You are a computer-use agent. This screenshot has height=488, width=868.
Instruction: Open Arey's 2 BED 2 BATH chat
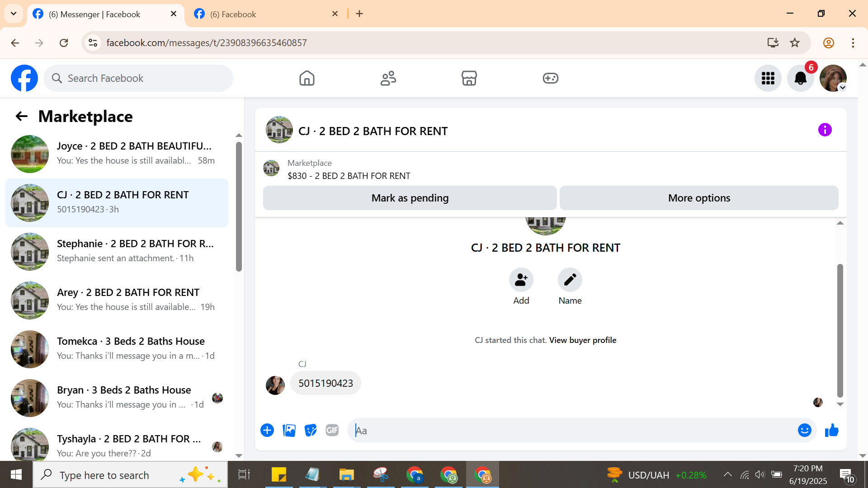point(117,300)
